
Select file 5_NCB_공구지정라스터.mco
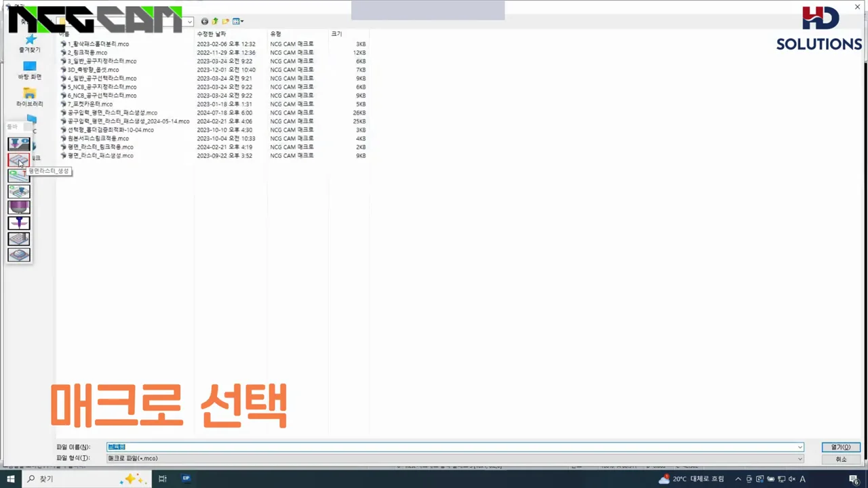(x=98, y=87)
